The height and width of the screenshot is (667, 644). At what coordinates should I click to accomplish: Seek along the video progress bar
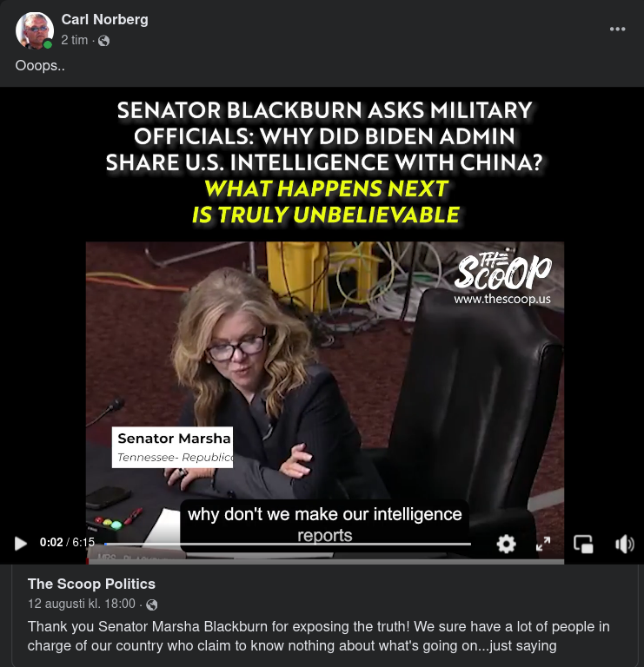coord(288,544)
